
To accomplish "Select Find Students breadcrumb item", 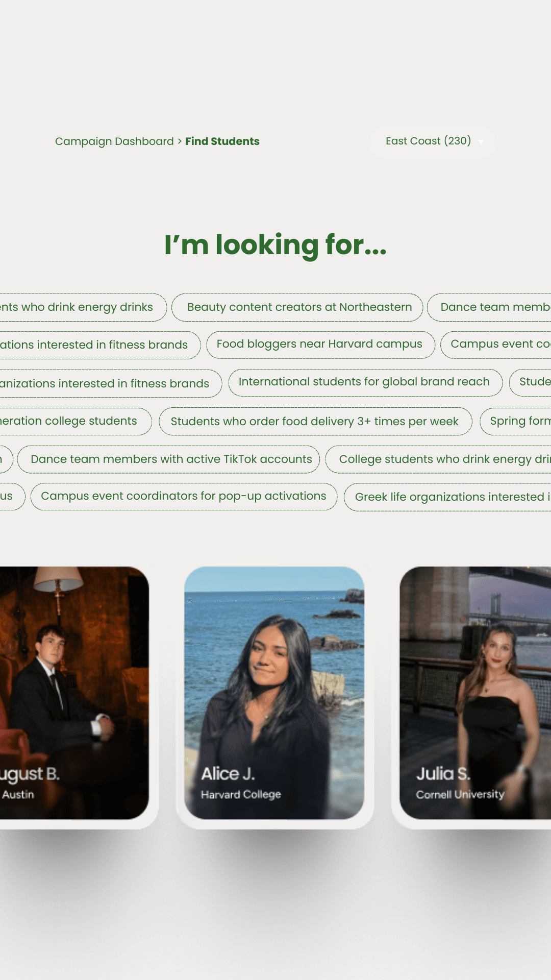I will point(222,141).
